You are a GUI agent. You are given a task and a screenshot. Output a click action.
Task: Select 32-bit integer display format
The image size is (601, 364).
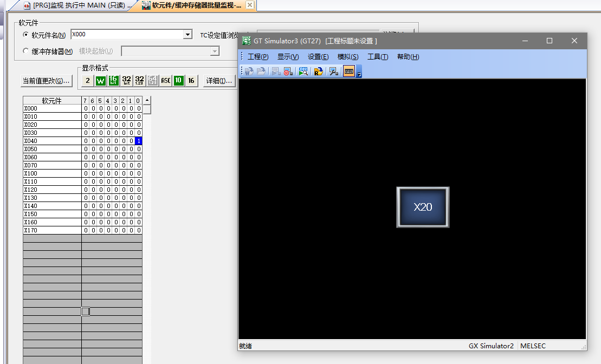click(x=126, y=81)
